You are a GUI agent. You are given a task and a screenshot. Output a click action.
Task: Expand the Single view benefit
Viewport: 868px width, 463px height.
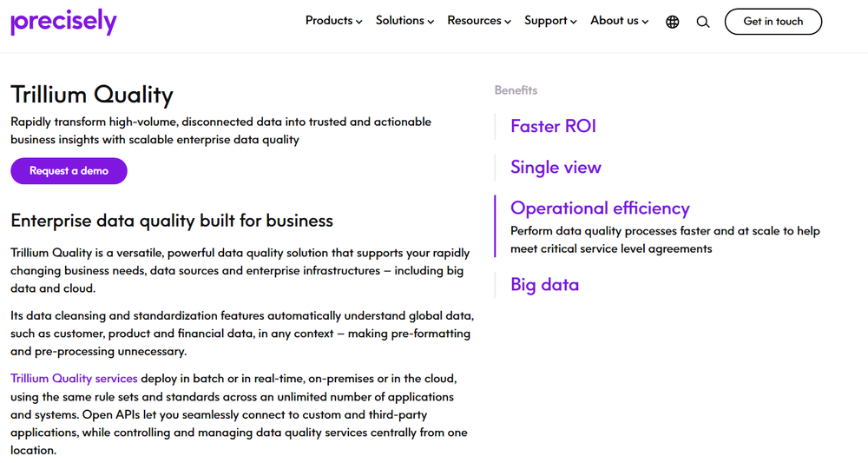click(x=556, y=168)
